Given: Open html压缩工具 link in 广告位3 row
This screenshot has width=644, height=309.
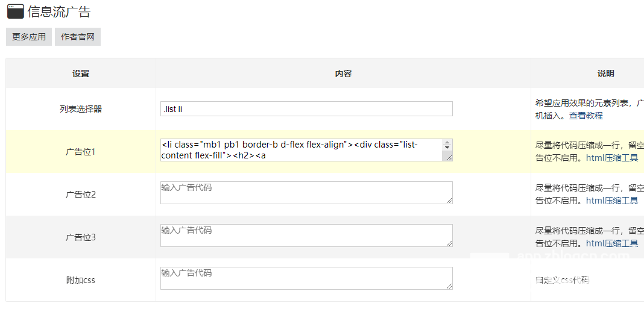Looking at the screenshot, I should point(612,243).
